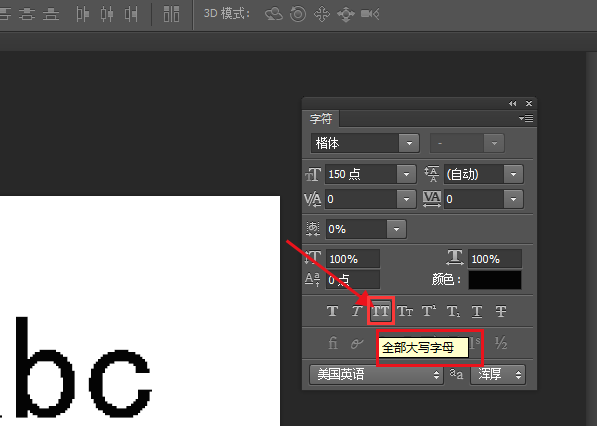
Task: Apply Strikethrough text style
Action: click(501, 311)
